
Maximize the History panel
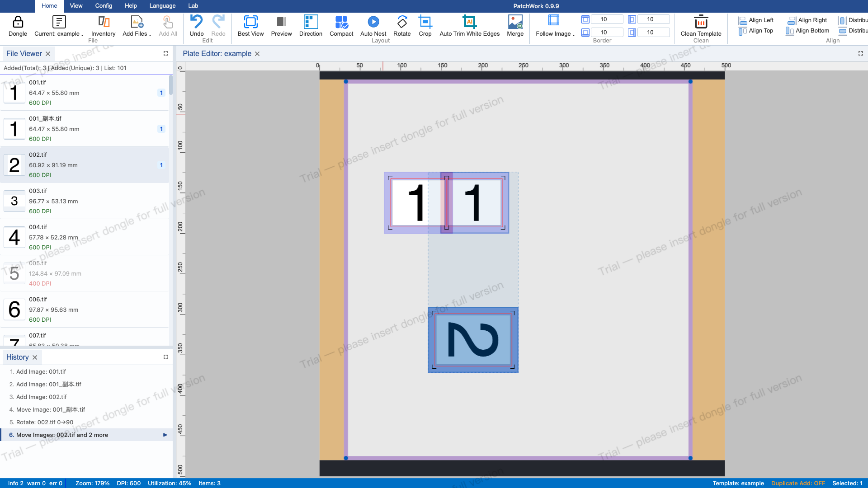pyautogui.click(x=166, y=357)
